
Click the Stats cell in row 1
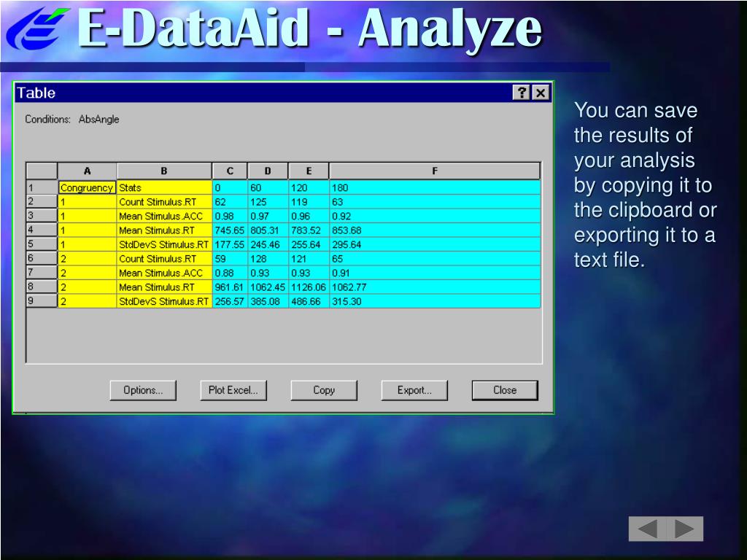(164, 187)
